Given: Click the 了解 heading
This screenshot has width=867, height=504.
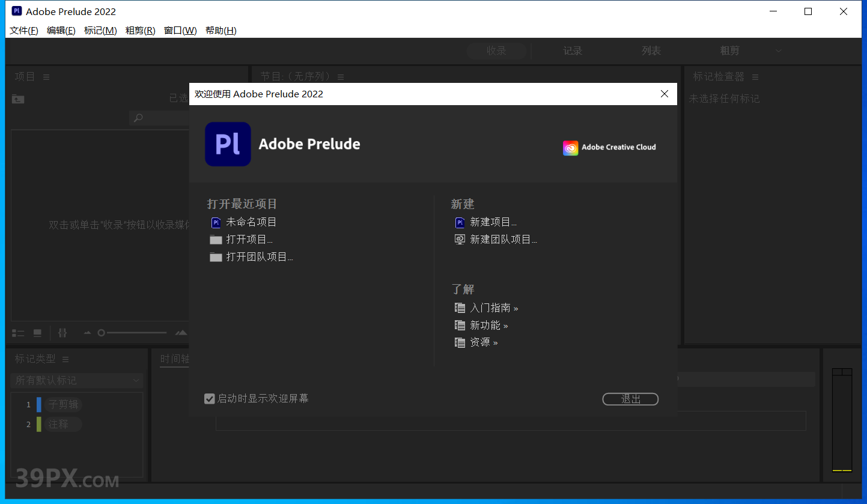Looking at the screenshot, I should 463,290.
